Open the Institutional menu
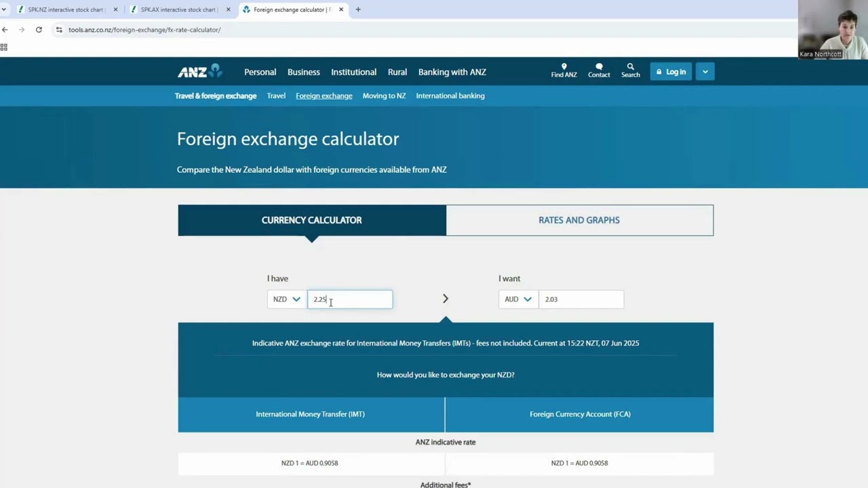868x488 pixels. click(x=353, y=72)
